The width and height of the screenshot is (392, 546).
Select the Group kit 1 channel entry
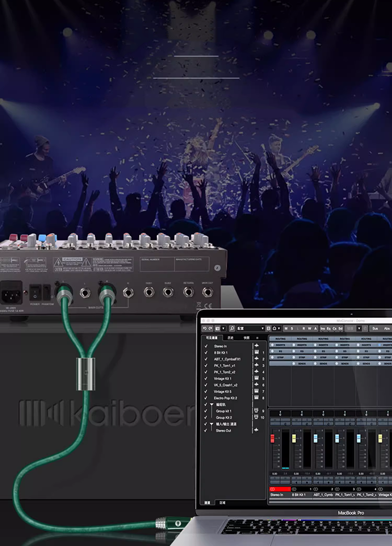click(224, 411)
